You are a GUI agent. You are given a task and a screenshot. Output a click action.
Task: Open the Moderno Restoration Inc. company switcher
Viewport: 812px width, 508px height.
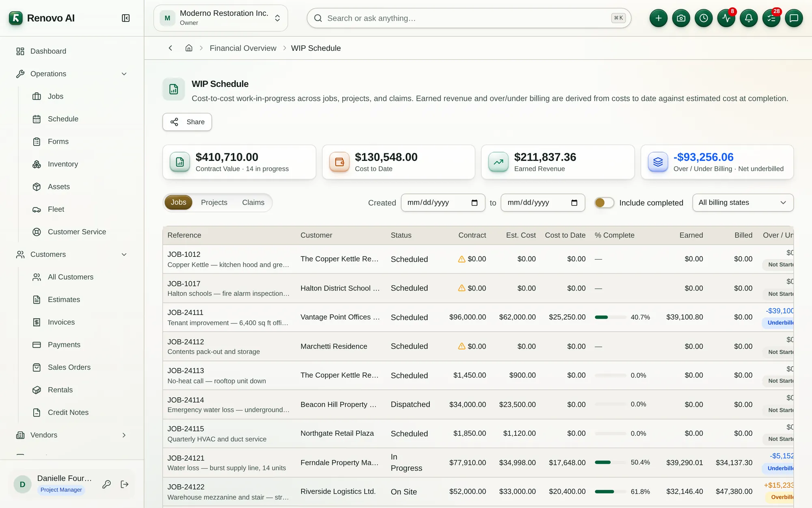point(220,18)
